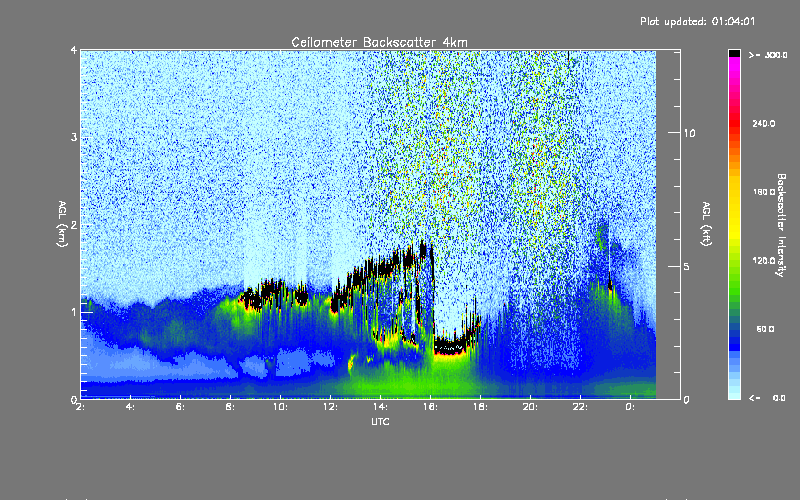Click the "3" km tick on left axis
The height and width of the screenshot is (500, 800).
(74, 137)
